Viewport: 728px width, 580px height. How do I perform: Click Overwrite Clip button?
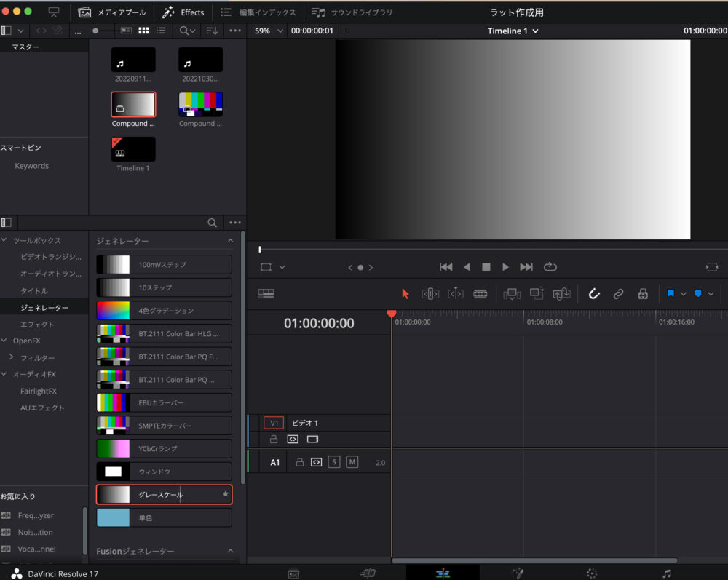tap(537, 294)
